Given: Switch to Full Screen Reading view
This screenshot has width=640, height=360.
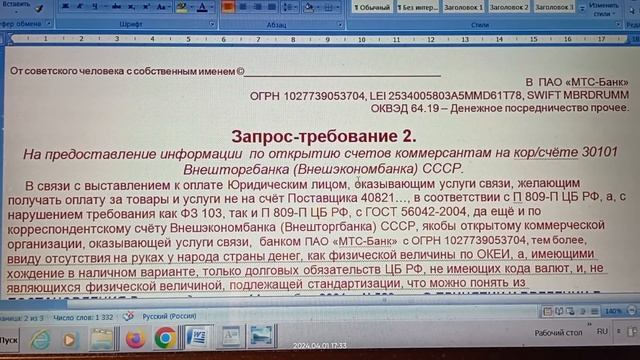Looking at the screenshot, I should click(x=559, y=311).
